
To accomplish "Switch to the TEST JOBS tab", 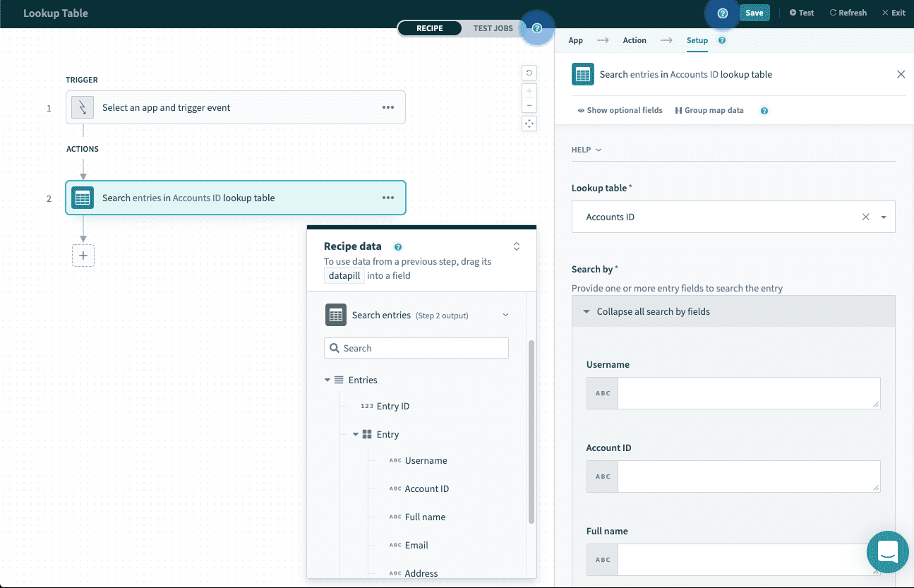I will [x=493, y=28].
